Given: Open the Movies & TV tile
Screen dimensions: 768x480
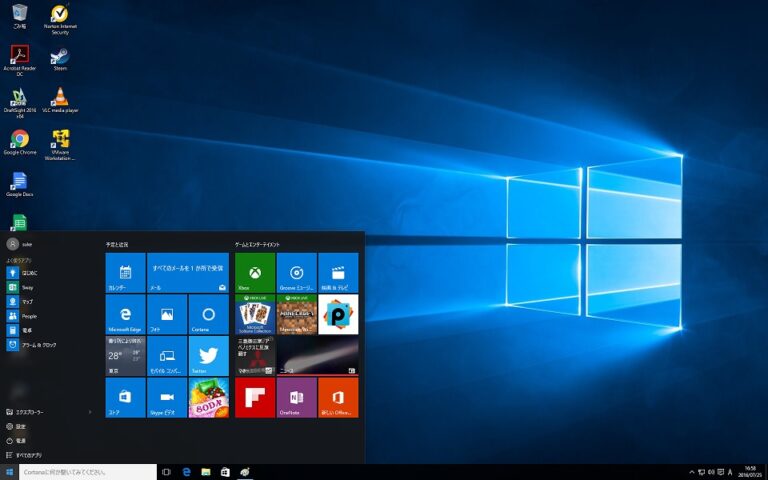Looking at the screenshot, I should click(338, 273).
